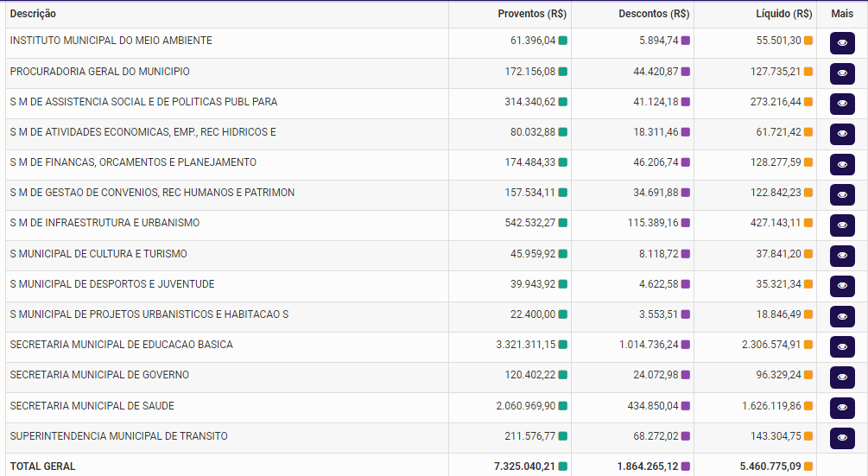Click eye button for S Municipal de Cultura e Turismo

(x=841, y=256)
